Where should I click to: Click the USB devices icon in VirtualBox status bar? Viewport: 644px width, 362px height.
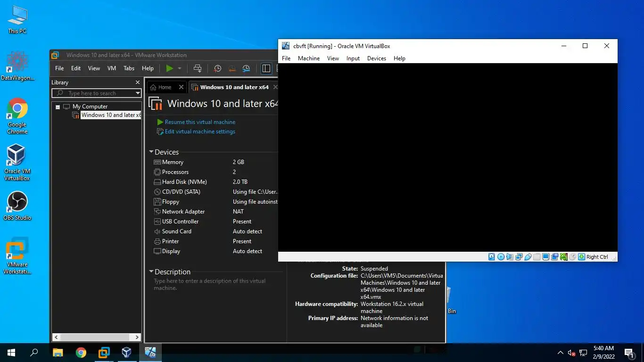528,257
